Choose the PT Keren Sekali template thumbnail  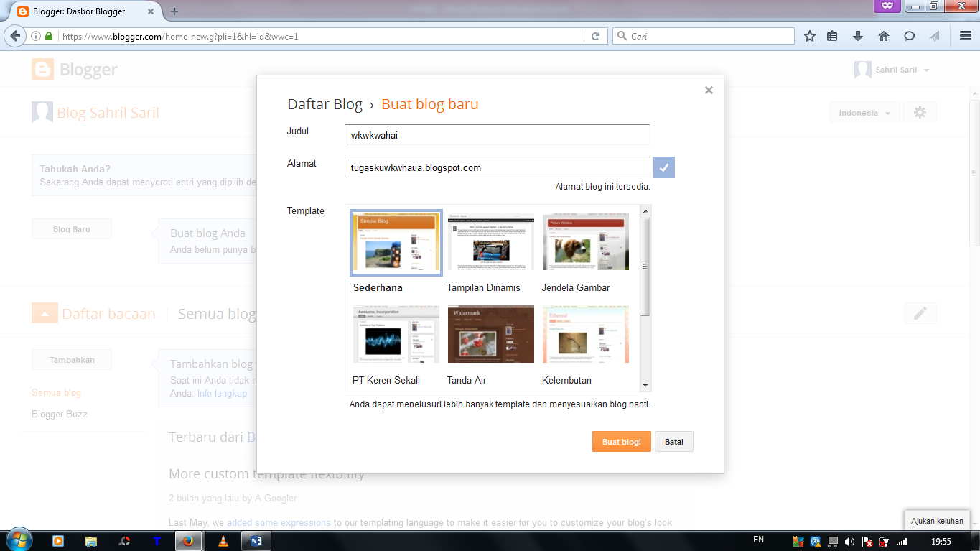point(396,335)
